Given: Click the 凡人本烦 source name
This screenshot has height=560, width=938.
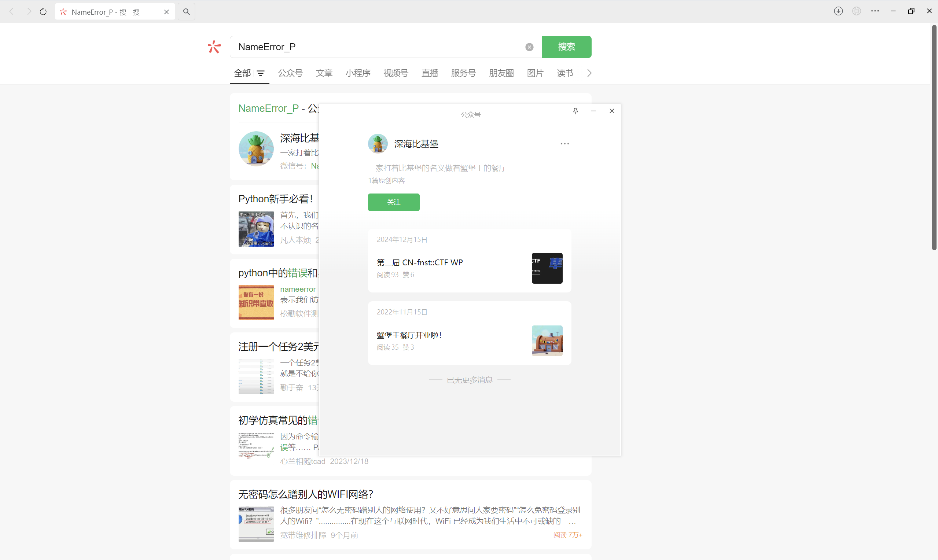Looking at the screenshot, I should click(295, 240).
